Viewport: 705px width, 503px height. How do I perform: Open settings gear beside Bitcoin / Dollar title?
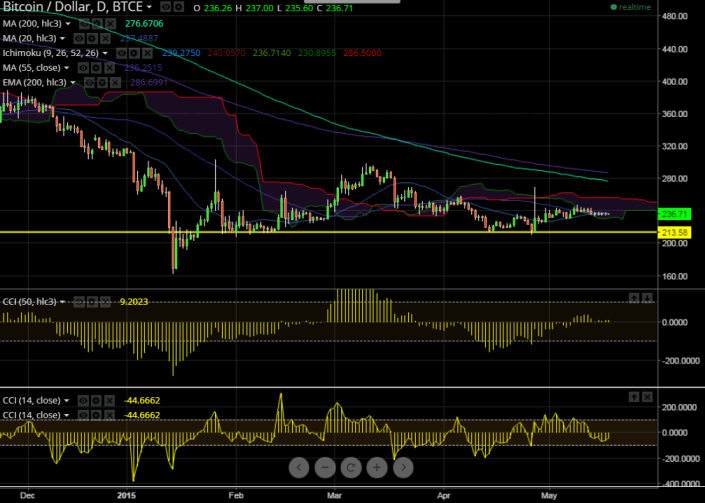179,7
